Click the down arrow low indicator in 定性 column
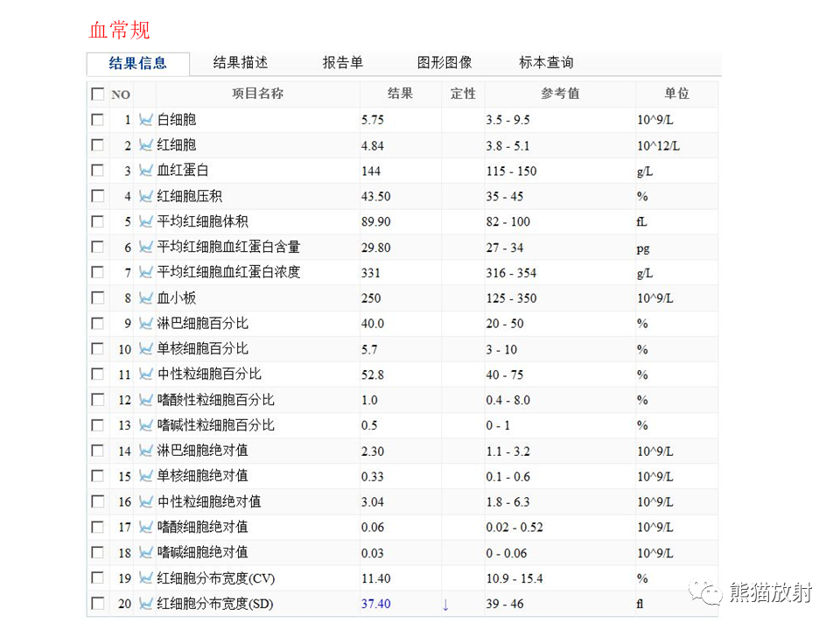 445,605
